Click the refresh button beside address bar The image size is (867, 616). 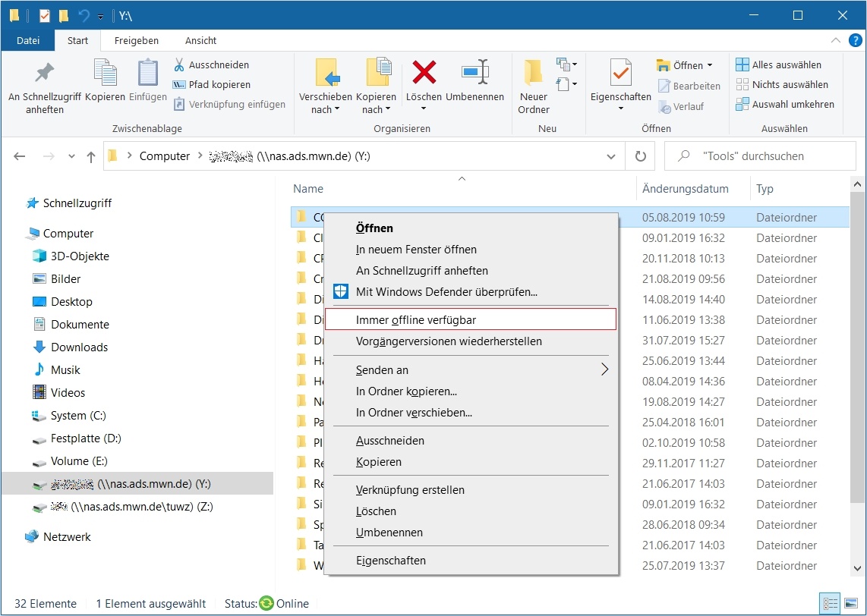click(x=640, y=156)
